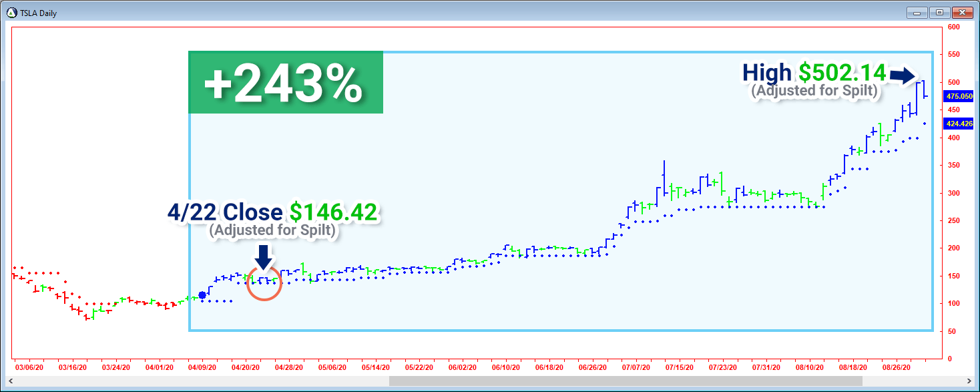This screenshot has width=980, height=392.
Task: Maximize the TSLA Daily chart window
Action: pyautogui.click(x=940, y=12)
